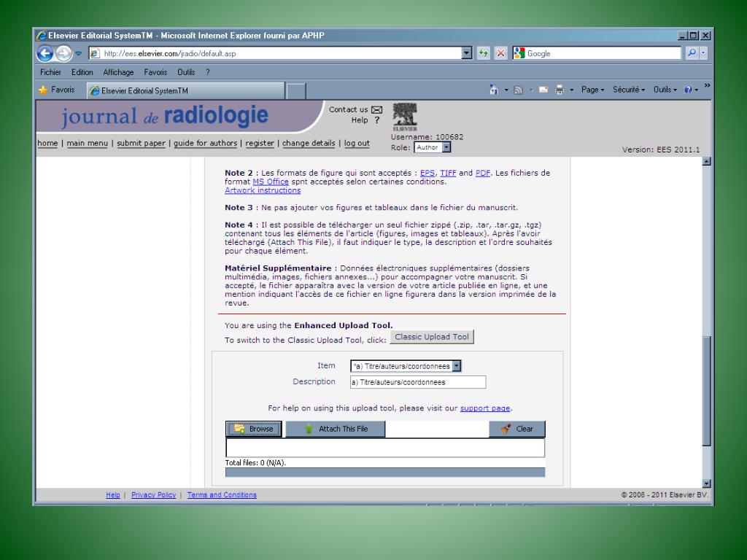Open the EPS format link
Viewport: 747px width, 560px height.
(x=427, y=173)
